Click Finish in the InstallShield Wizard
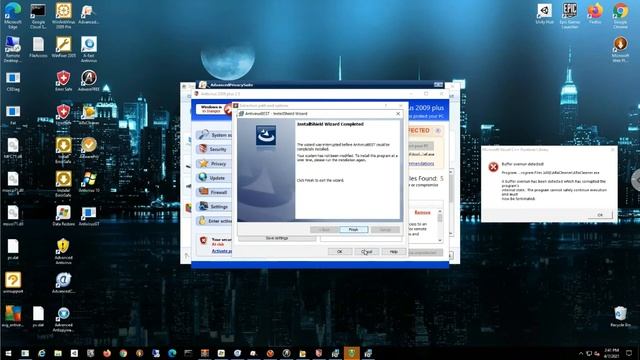 pos(353,230)
